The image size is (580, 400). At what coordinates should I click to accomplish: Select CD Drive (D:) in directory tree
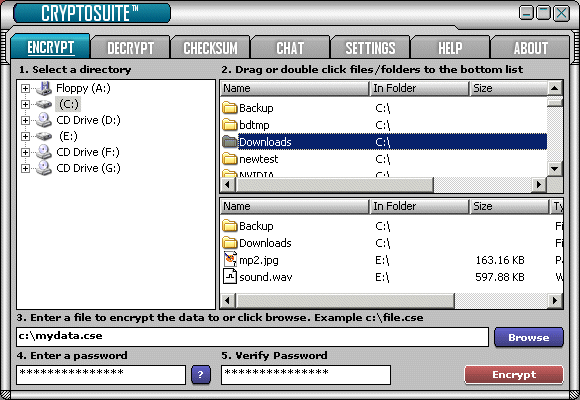(88, 120)
